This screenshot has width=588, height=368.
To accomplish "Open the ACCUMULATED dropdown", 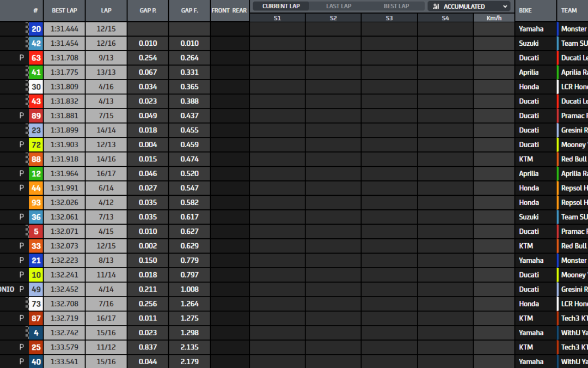I will coord(469,7).
